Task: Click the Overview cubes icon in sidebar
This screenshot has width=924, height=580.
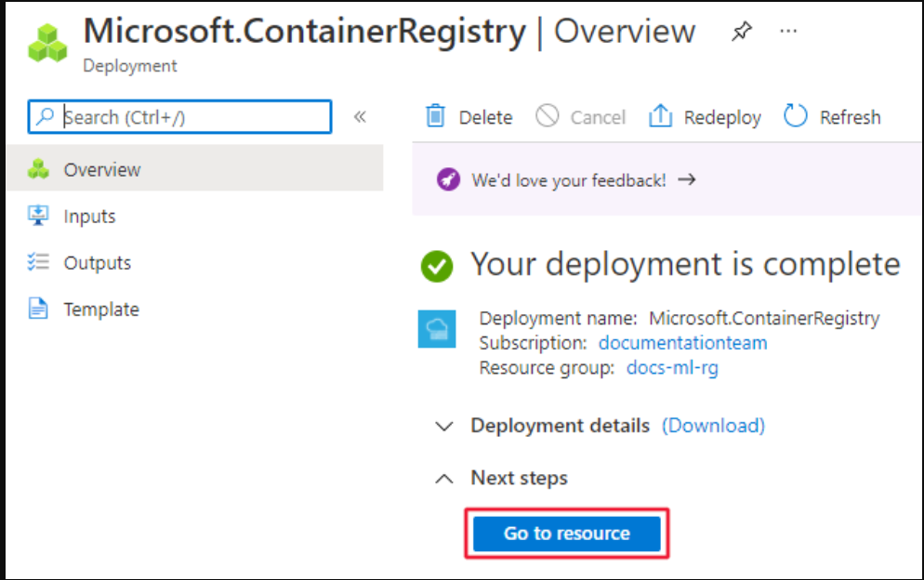Action: tap(38, 169)
